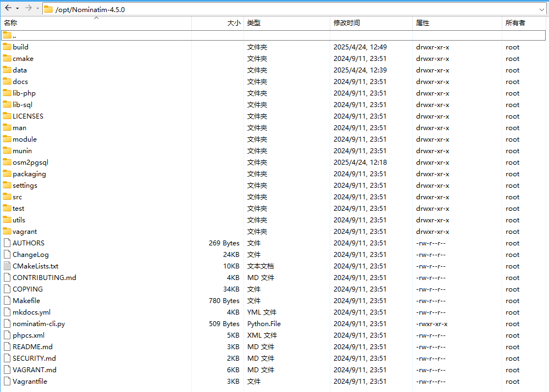Click the mkdocs.yml file name
Viewport: 549px width, 392px height.
[x=31, y=312]
